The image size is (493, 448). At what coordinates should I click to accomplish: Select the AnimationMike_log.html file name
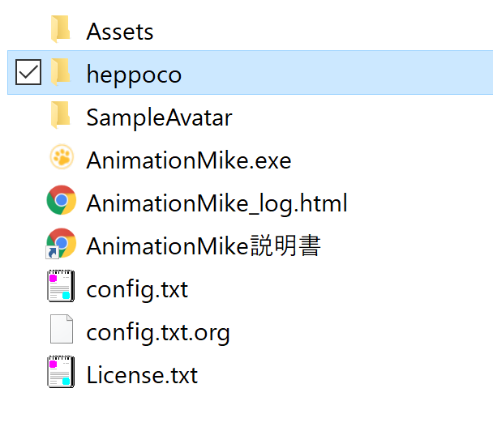[216, 204]
